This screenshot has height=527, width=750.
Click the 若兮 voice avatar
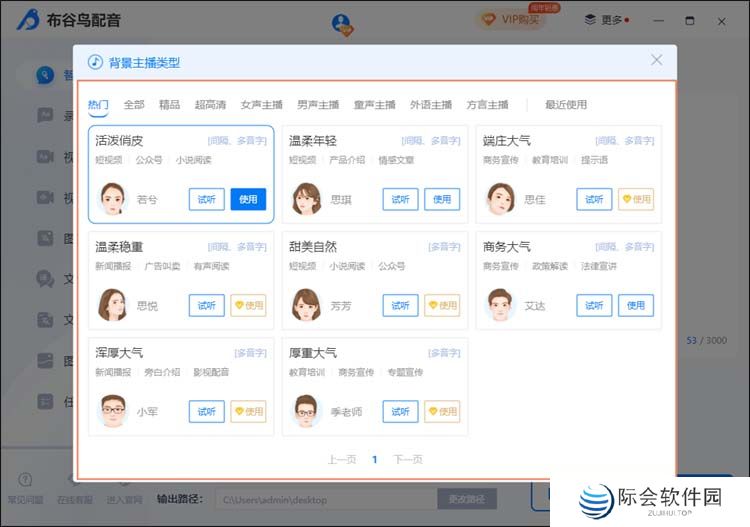tap(113, 199)
